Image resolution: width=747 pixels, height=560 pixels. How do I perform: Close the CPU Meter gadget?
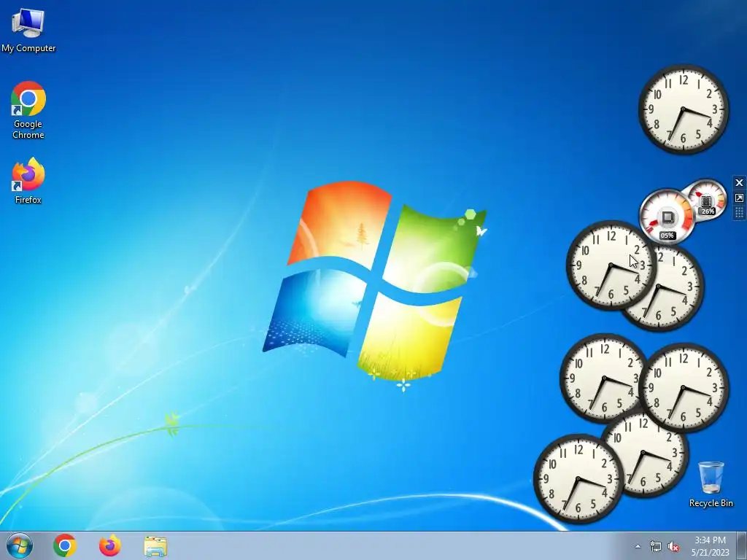[739, 183]
